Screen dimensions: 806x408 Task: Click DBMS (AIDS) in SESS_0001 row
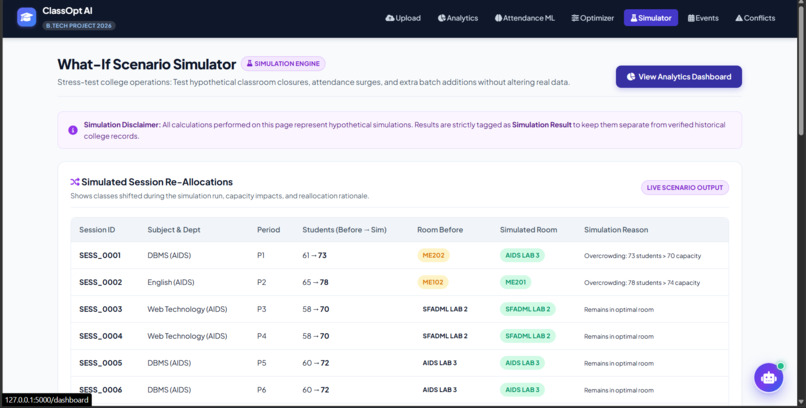tap(169, 255)
